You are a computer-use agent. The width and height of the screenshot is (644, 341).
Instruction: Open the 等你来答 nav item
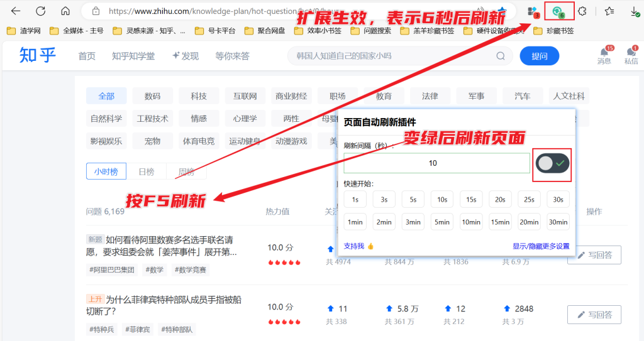(233, 57)
